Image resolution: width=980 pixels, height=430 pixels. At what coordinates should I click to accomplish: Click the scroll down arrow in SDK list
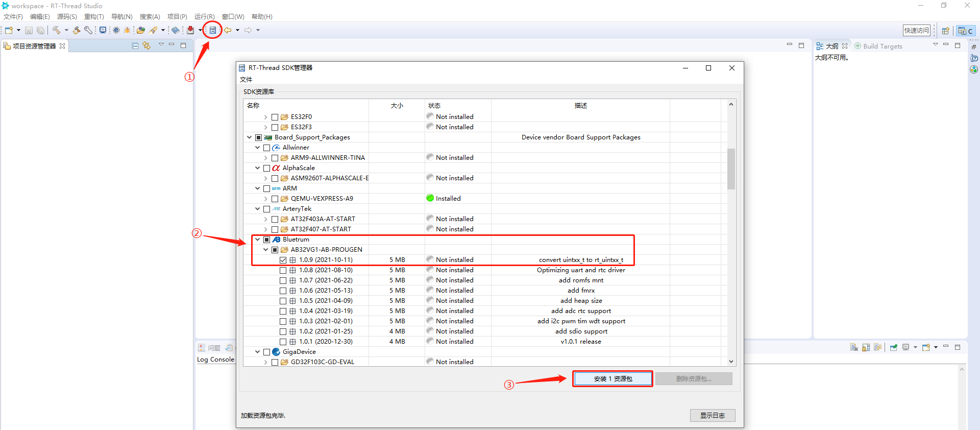tap(731, 362)
